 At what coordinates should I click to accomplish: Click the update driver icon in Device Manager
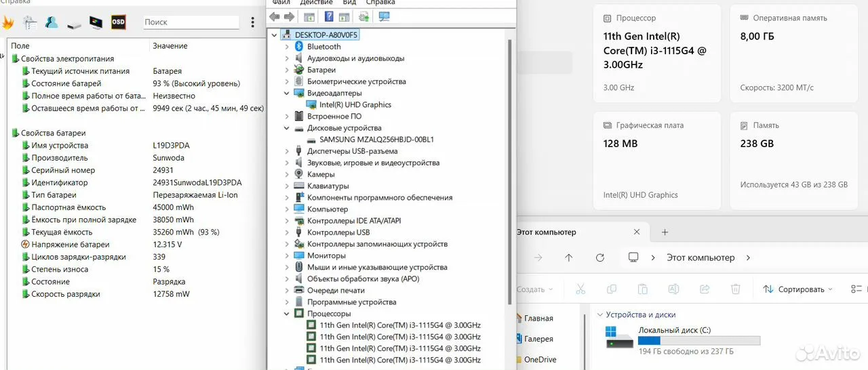[363, 16]
